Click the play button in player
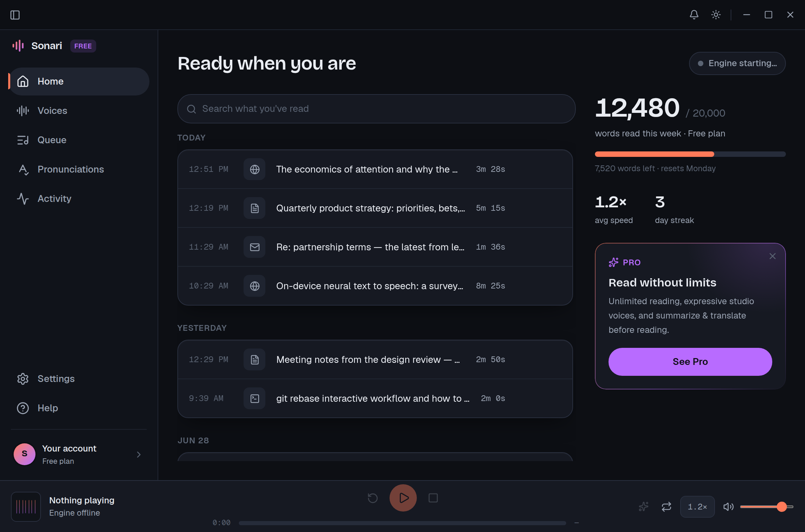The image size is (805, 532). coord(403,498)
